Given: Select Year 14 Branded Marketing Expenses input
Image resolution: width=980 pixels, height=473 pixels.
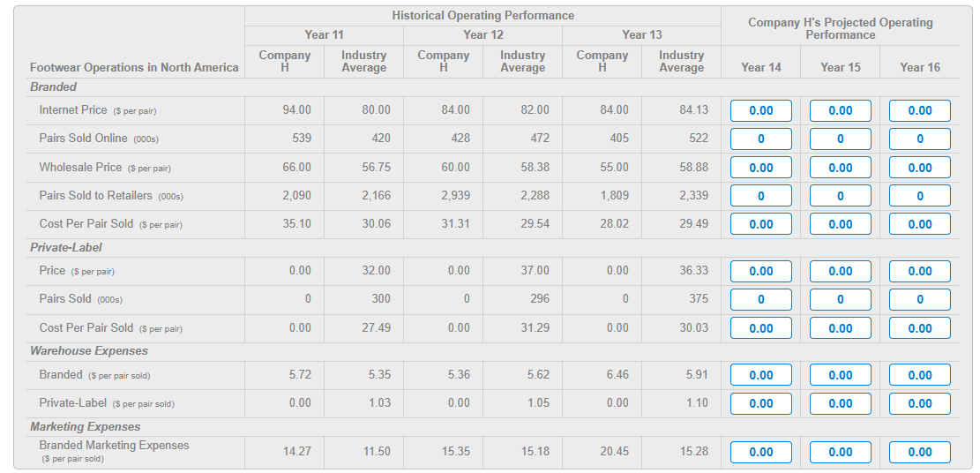Looking at the screenshot, I should coord(760,453).
